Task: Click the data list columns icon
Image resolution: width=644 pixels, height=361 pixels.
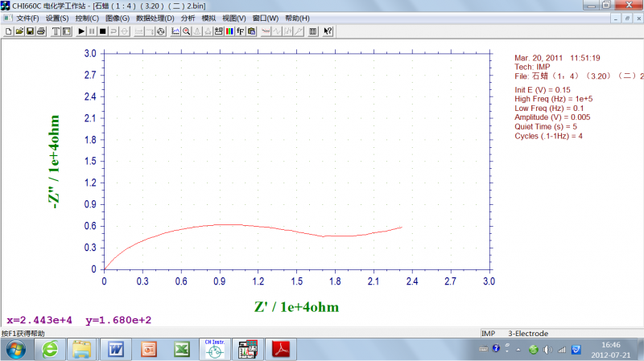Action: pyautogui.click(x=313, y=31)
